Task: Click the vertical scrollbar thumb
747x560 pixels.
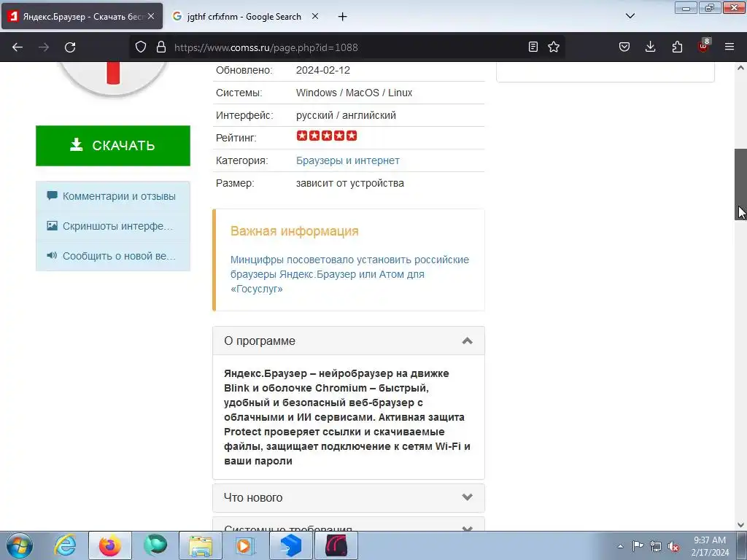Action: (740, 184)
